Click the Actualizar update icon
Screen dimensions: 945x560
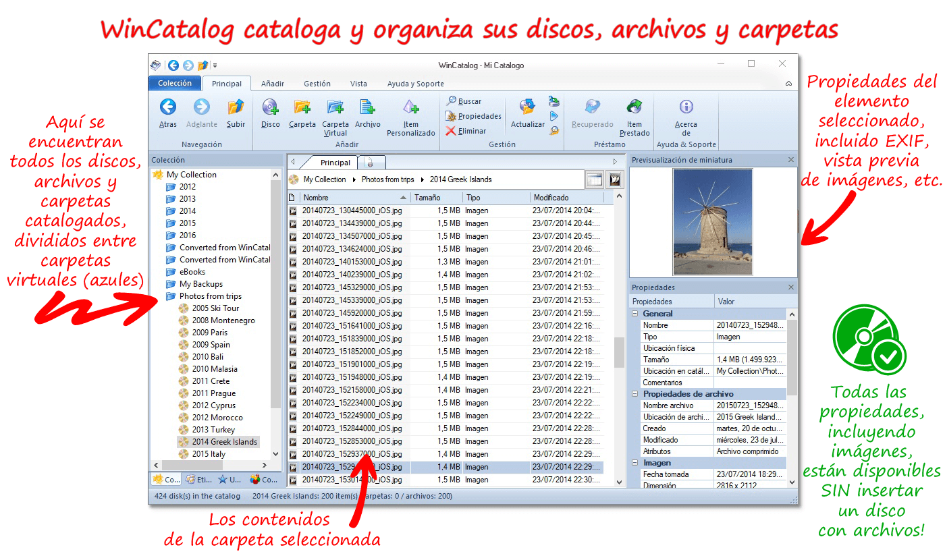point(527,107)
